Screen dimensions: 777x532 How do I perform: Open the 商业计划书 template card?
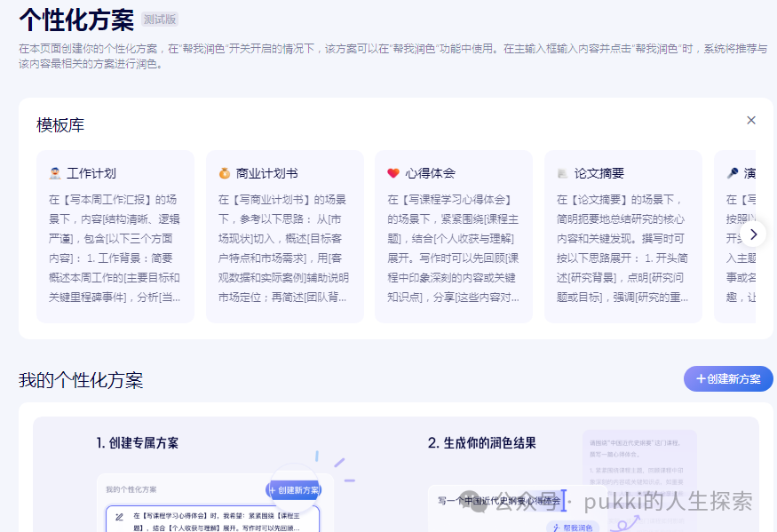(x=284, y=236)
